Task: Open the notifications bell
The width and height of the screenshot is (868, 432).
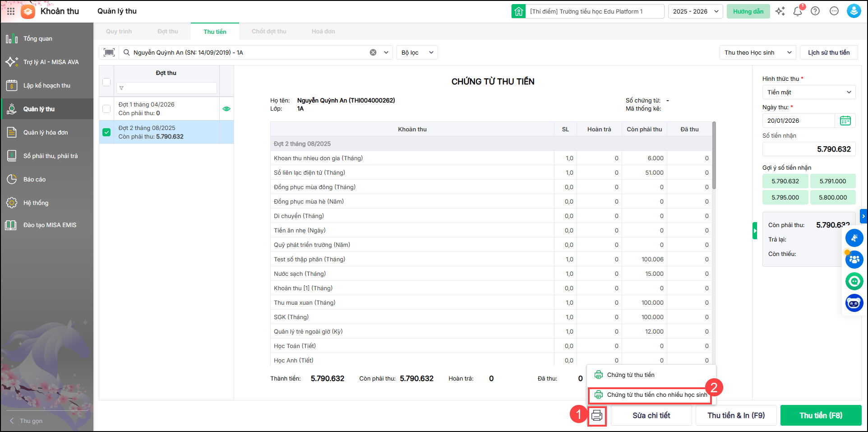Action: click(797, 11)
